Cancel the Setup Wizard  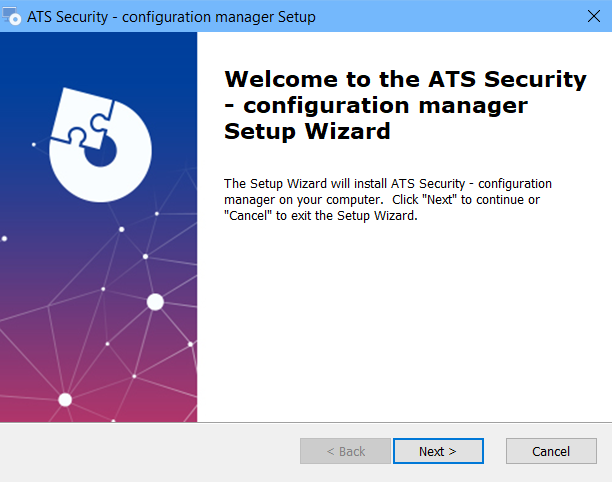[551, 451]
